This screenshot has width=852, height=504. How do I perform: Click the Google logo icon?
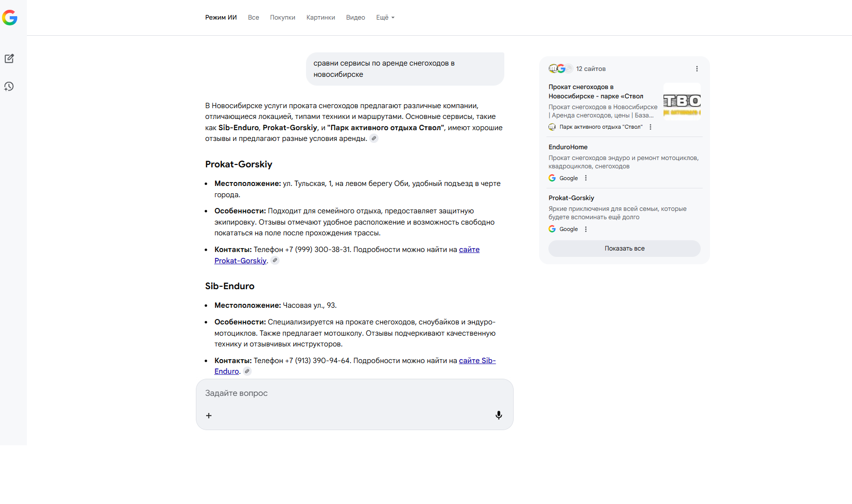10,18
